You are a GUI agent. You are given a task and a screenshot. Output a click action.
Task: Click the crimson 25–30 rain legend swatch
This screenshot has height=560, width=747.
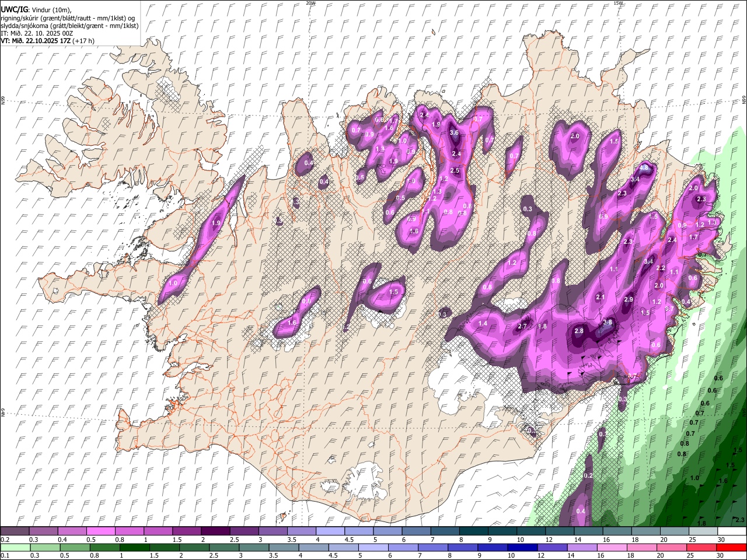(x=703, y=547)
